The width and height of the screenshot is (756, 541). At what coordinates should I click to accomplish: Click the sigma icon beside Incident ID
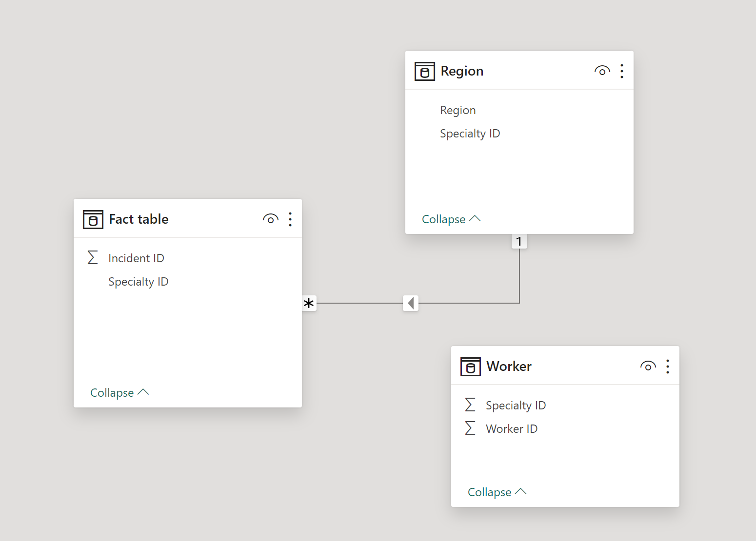coord(92,257)
